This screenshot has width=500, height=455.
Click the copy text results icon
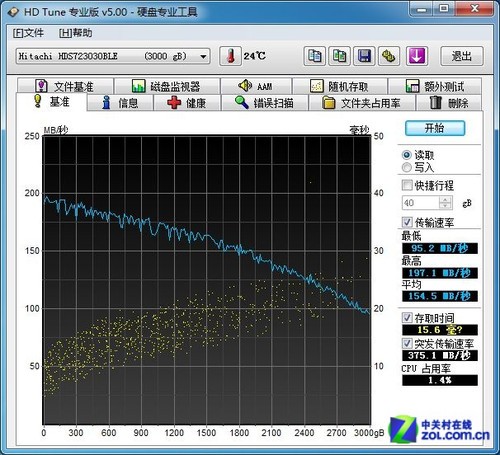click(314, 56)
